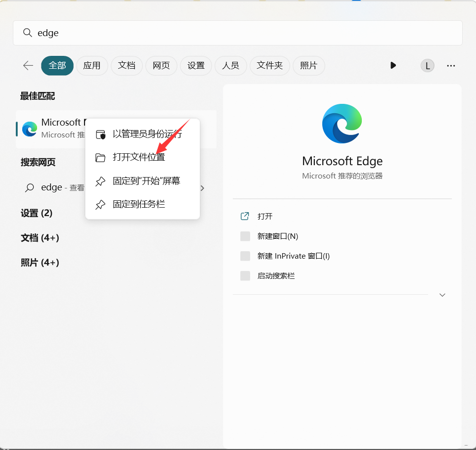Switch to the 应用 filter tab

(92, 66)
